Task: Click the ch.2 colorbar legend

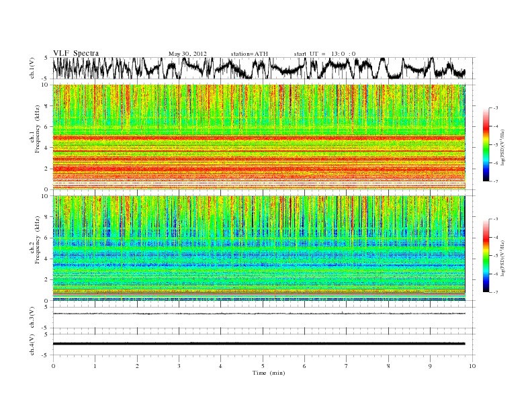Action: click(x=486, y=255)
